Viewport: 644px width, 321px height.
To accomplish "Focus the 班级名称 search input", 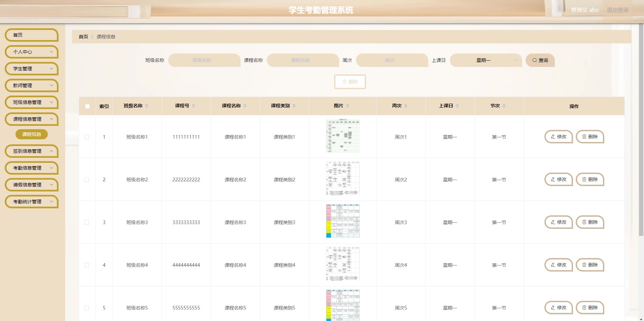I will (204, 60).
